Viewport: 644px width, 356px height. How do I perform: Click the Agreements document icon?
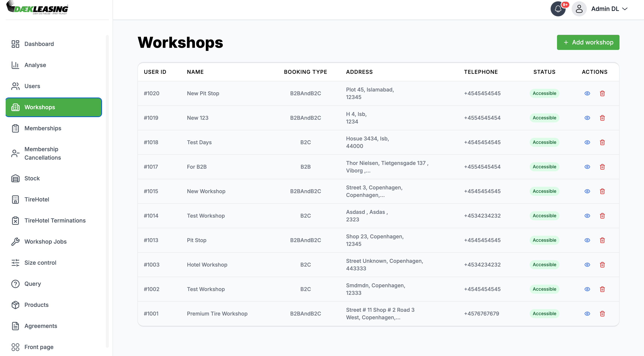click(15, 326)
